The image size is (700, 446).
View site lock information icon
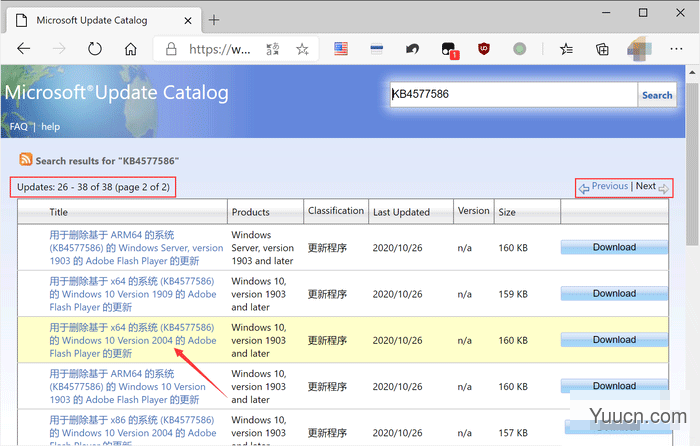pyautogui.click(x=171, y=49)
